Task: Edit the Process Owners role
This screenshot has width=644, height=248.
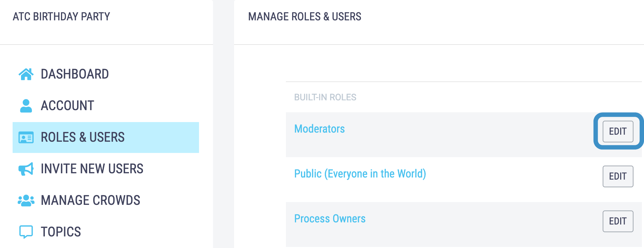Action: point(618,221)
